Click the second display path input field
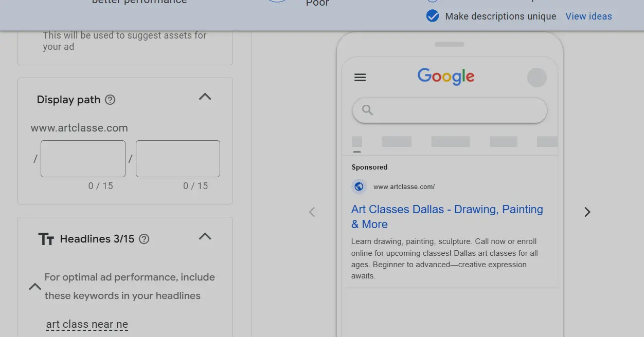Screen dimensions: 644x337 177,158
